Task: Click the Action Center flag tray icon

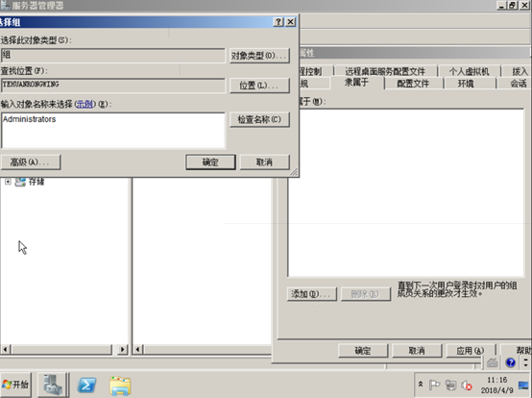Action: 434,386
